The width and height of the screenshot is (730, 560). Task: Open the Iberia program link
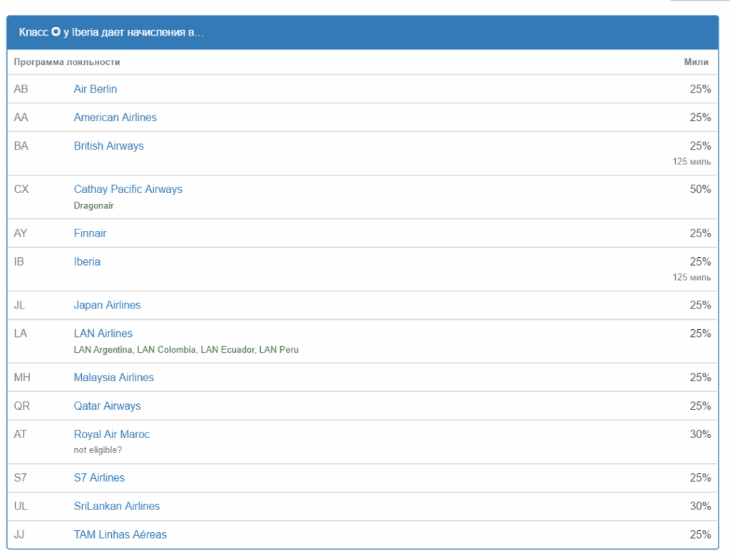pyautogui.click(x=87, y=261)
